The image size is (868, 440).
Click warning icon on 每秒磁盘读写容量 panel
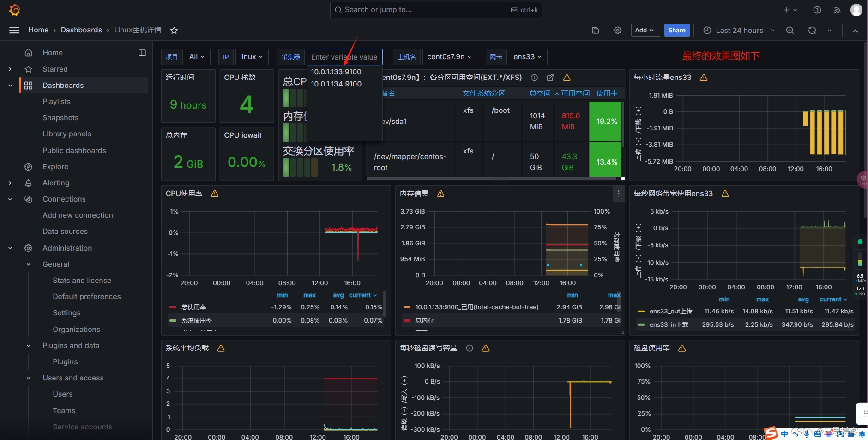pyautogui.click(x=486, y=348)
